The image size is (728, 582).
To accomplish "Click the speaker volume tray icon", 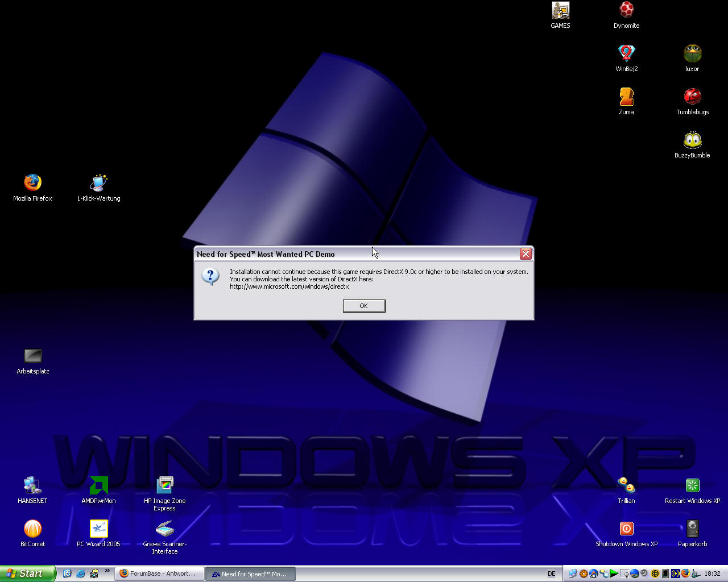I will (644, 573).
